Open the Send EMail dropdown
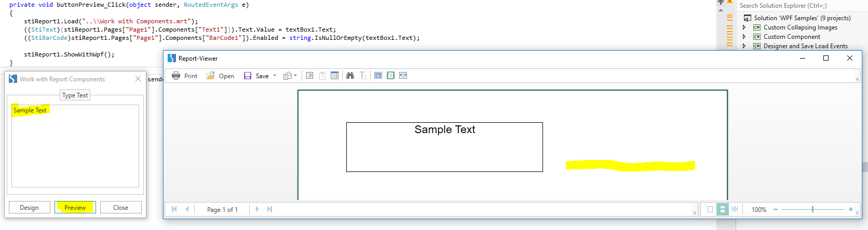The height and width of the screenshot is (230, 868). [290, 76]
